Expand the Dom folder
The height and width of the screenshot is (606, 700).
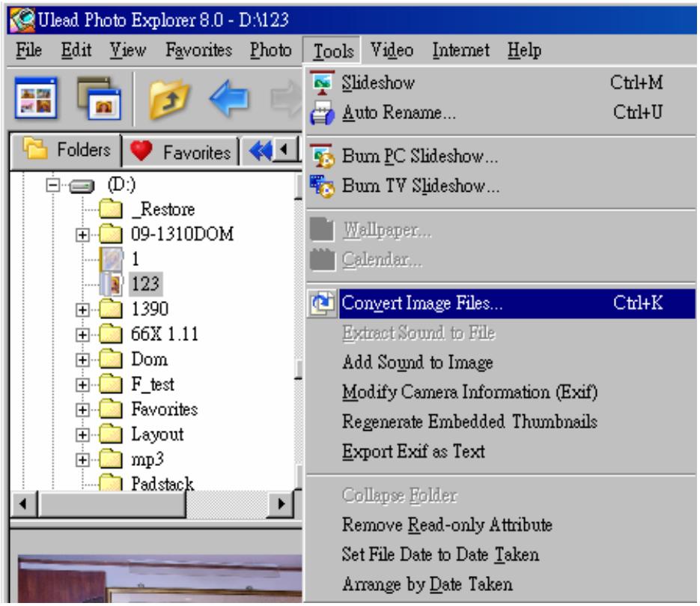pos(82,360)
